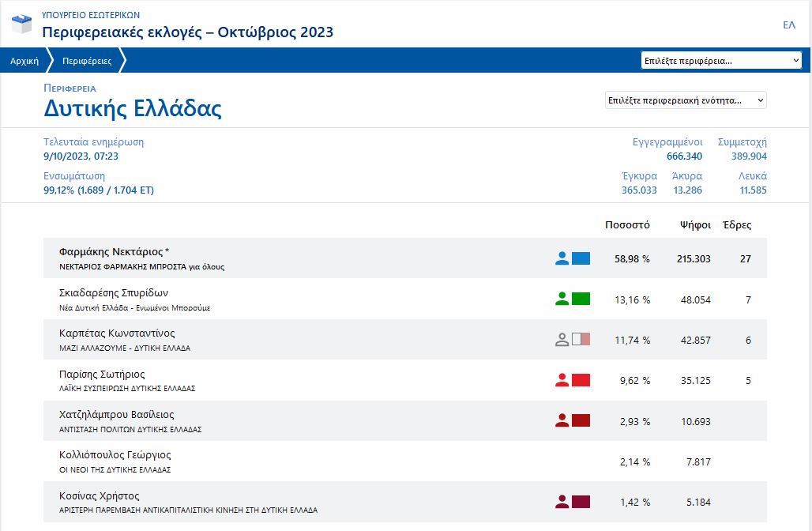812x531 pixels.
Task: Click the blue person icon for Φαρμάκης
Action: [x=562, y=258]
